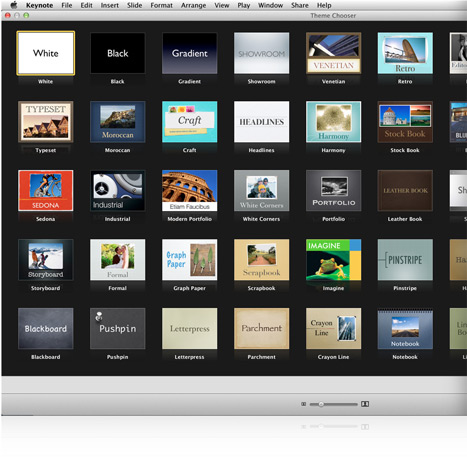
Task: Select the Leather Book theme
Action: point(405,191)
